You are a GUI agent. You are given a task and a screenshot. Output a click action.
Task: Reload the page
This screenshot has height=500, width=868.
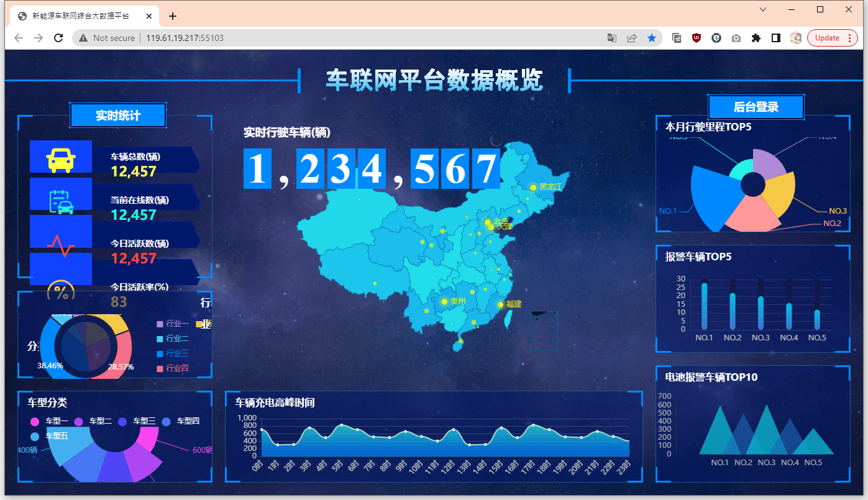(58, 38)
